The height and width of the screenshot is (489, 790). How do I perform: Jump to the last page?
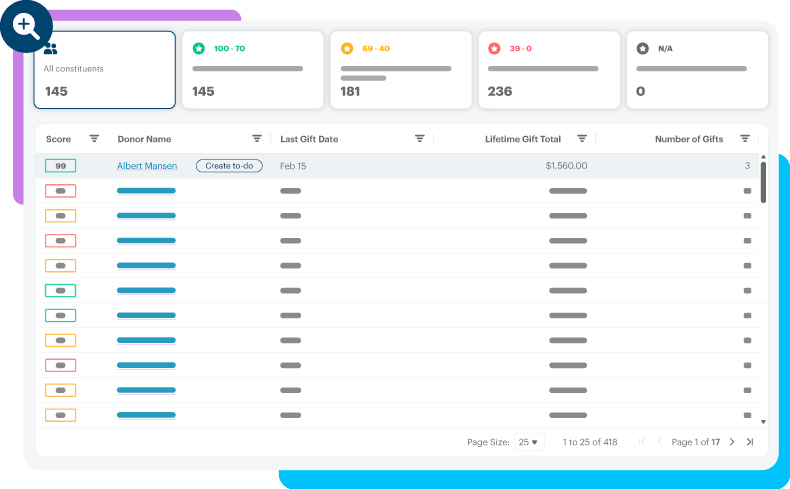pyautogui.click(x=750, y=442)
